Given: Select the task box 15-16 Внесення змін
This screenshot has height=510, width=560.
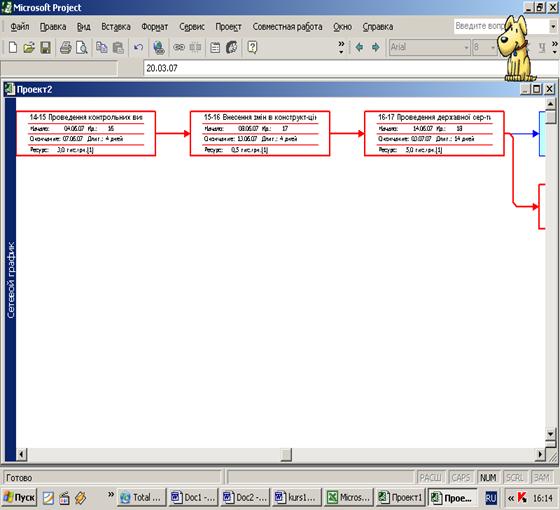Looking at the screenshot, I should [x=260, y=134].
